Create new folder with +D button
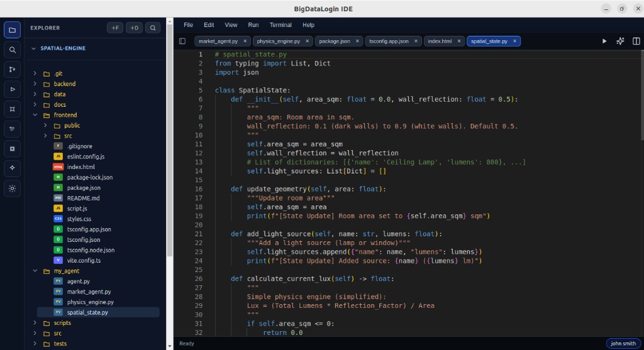The height and width of the screenshot is (350, 644). coord(135,28)
